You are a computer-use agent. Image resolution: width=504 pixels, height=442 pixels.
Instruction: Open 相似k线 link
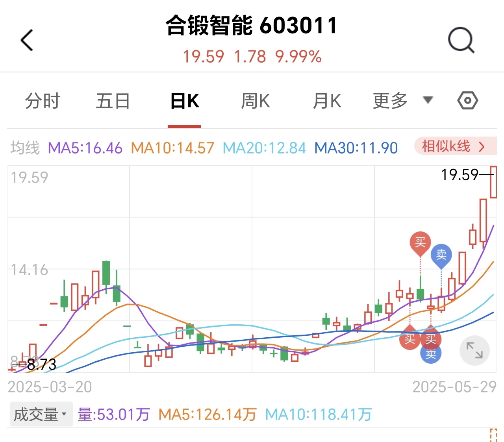[x=455, y=146]
